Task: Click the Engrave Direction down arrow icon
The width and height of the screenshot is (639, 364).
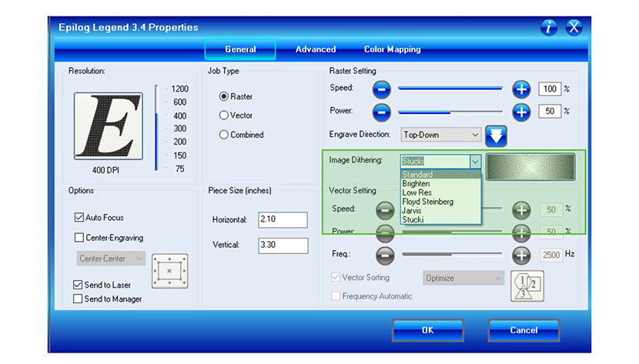Action: [x=497, y=135]
